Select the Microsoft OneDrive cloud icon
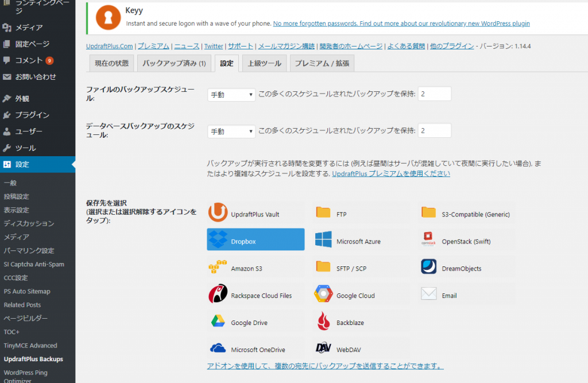588x383 pixels. click(x=218, y=349)
